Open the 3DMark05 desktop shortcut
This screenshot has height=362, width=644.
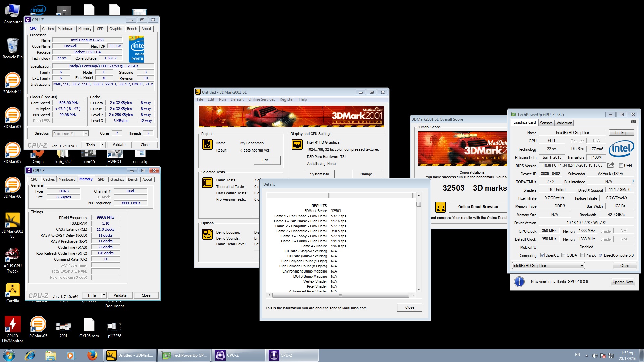click(x=12, y=152)
